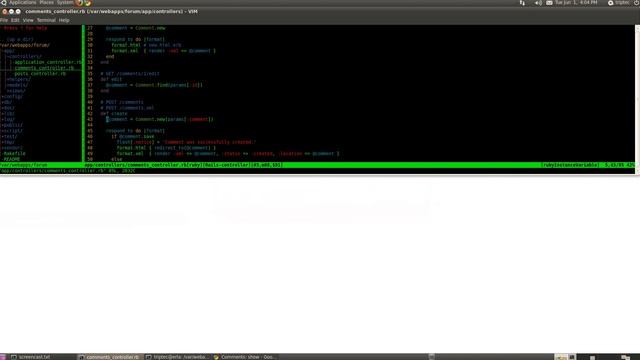Expand the test/ folder
The width and height of the screenshot is (640, 360).
9,137
